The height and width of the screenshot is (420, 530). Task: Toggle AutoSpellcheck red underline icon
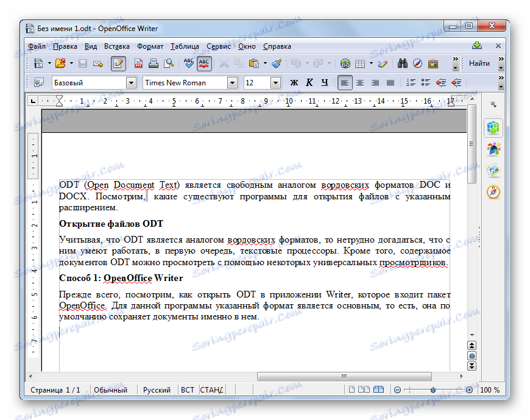204,63
